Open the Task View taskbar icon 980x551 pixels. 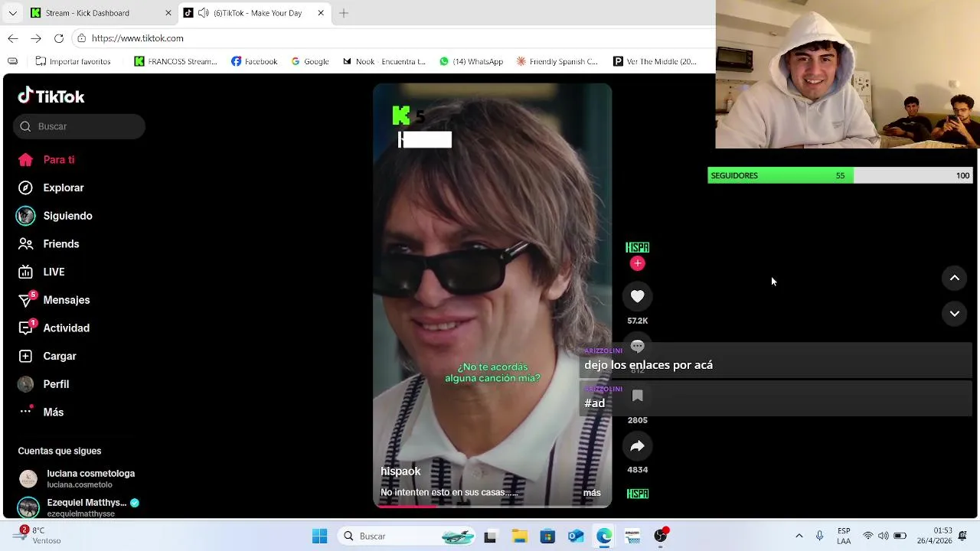(490, 536)
